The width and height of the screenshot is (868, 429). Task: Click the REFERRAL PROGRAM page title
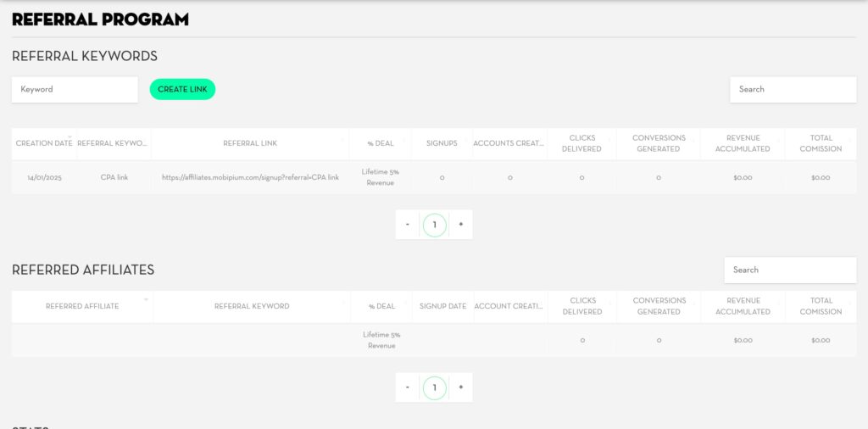[x=100, y=20]
